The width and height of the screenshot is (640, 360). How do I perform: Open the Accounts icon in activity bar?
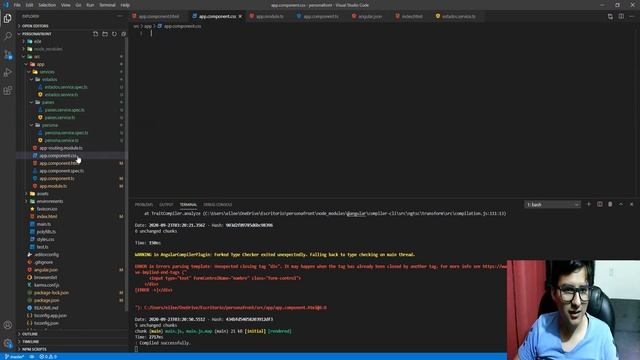[8, 325]
